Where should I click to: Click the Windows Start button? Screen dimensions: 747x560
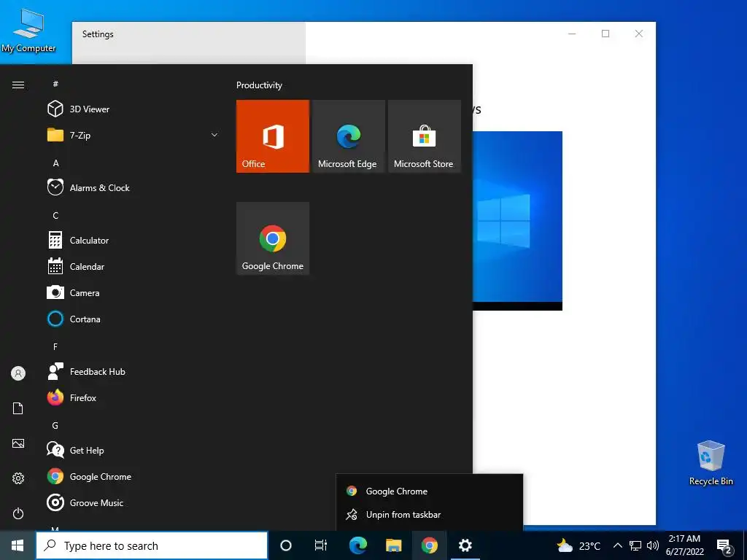coord(18,545)
